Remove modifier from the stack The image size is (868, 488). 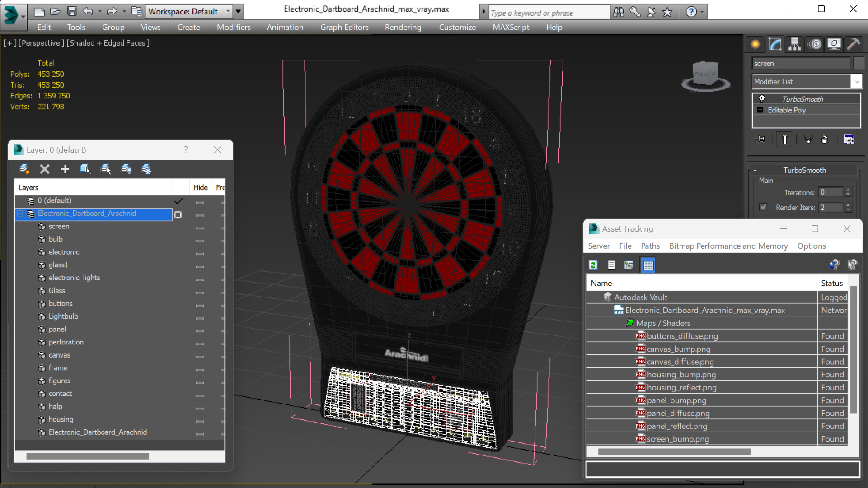point(825,139)
